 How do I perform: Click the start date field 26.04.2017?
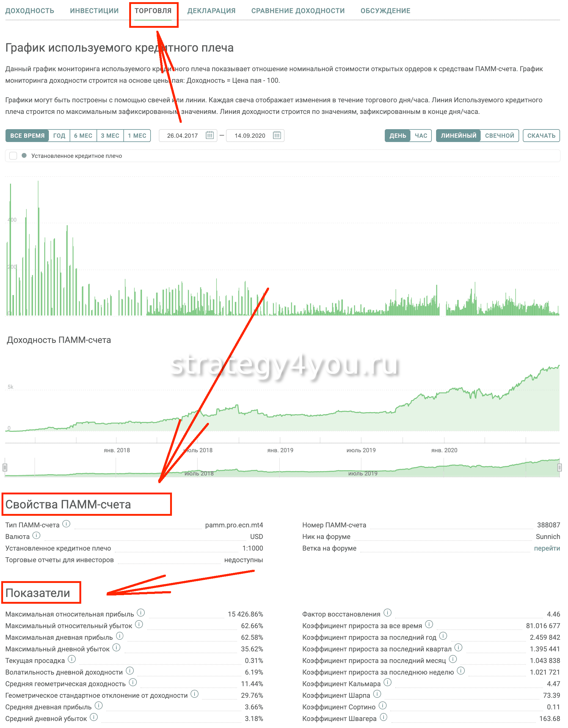[182, 136]
